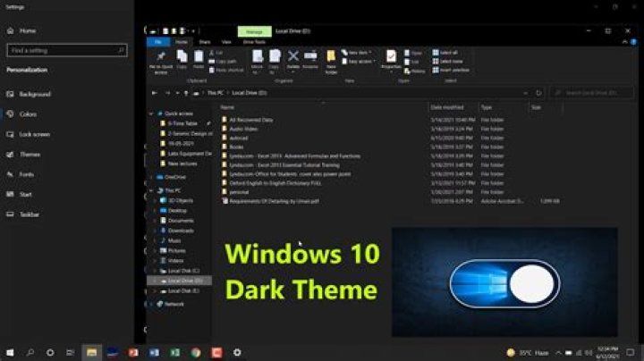Open Excel from the taskbar
The height and width of the screenshot is (361, 644).
click(x=175, y=352)
